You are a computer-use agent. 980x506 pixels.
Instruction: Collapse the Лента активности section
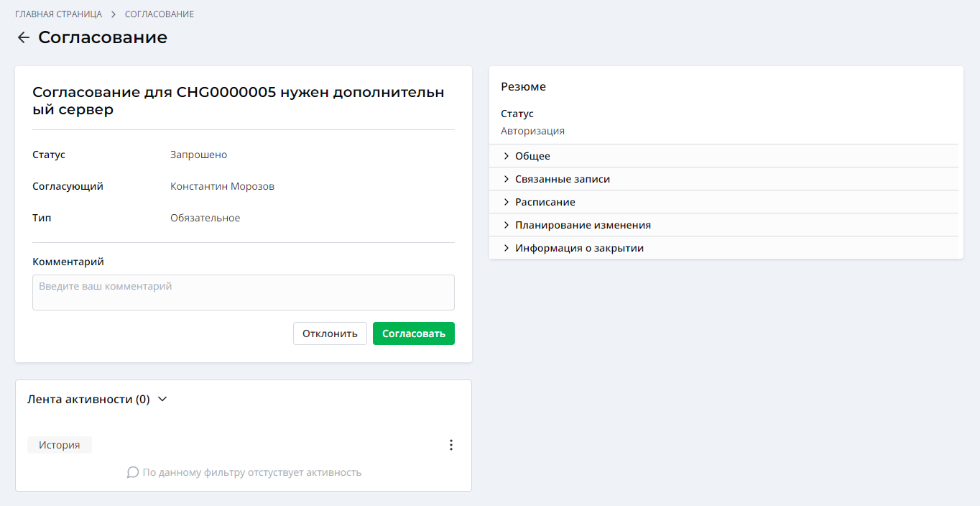pos(162,399)
